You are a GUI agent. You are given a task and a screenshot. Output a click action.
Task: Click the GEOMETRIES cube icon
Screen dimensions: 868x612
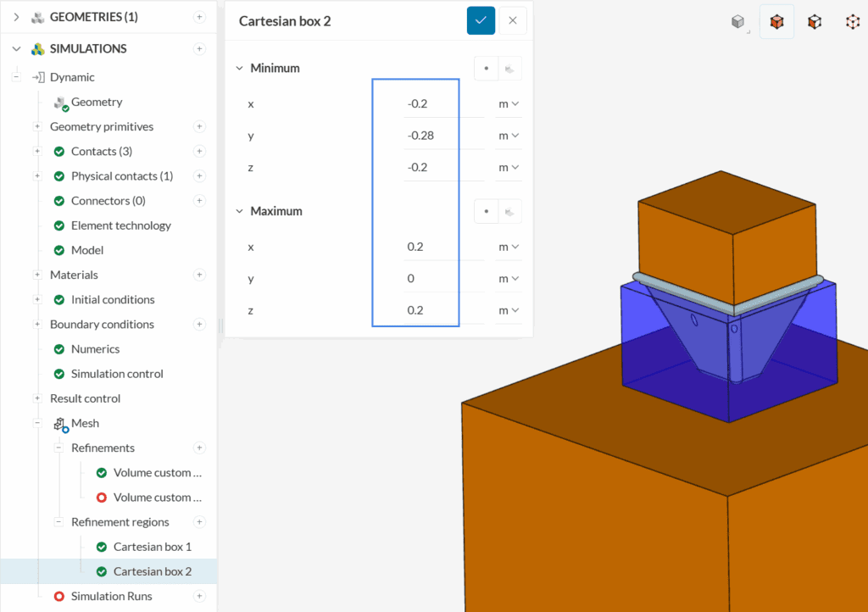pyautogui.click(x=36, y=15)
